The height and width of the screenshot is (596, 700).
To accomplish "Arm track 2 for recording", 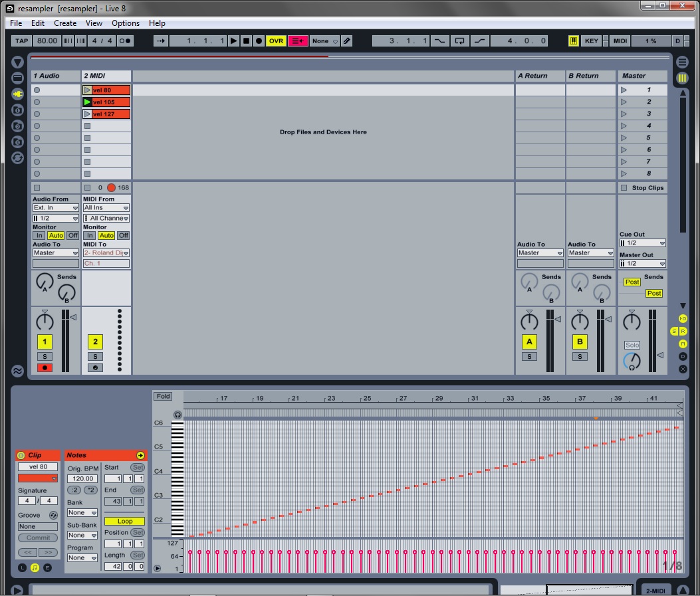I will (x=95, y=367).
